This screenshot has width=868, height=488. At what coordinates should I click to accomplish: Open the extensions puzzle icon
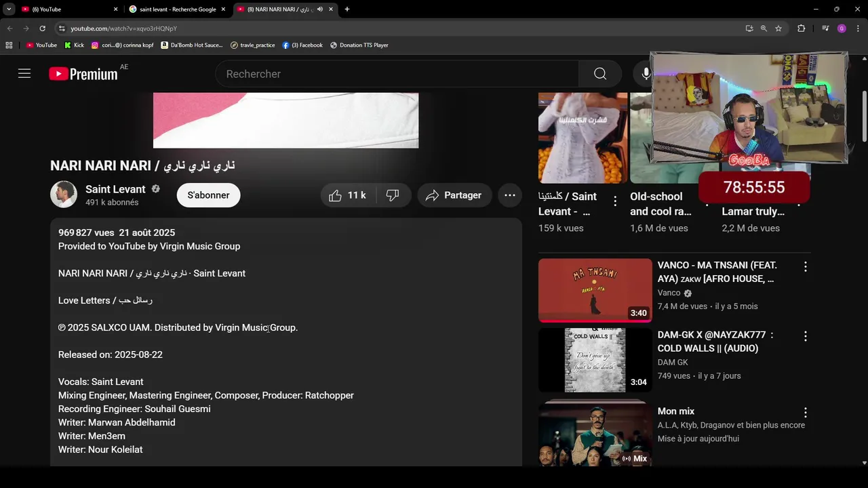801,28
